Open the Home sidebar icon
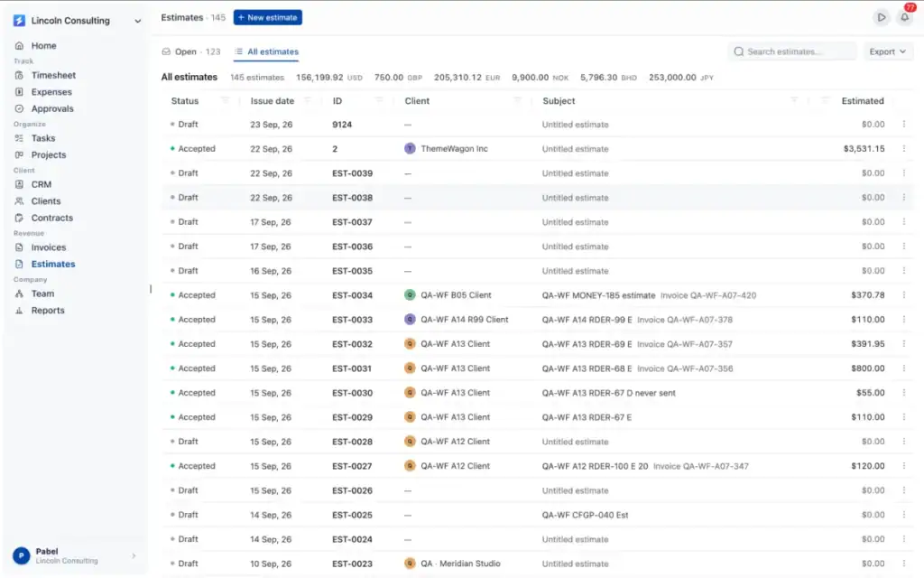 tap(20, 45)
